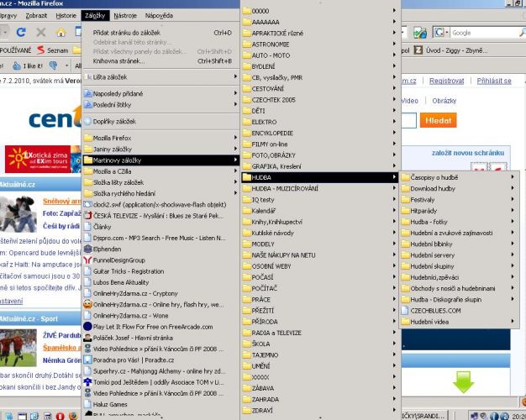Open clock2.swf bookmark

click(x=160, y=205)
